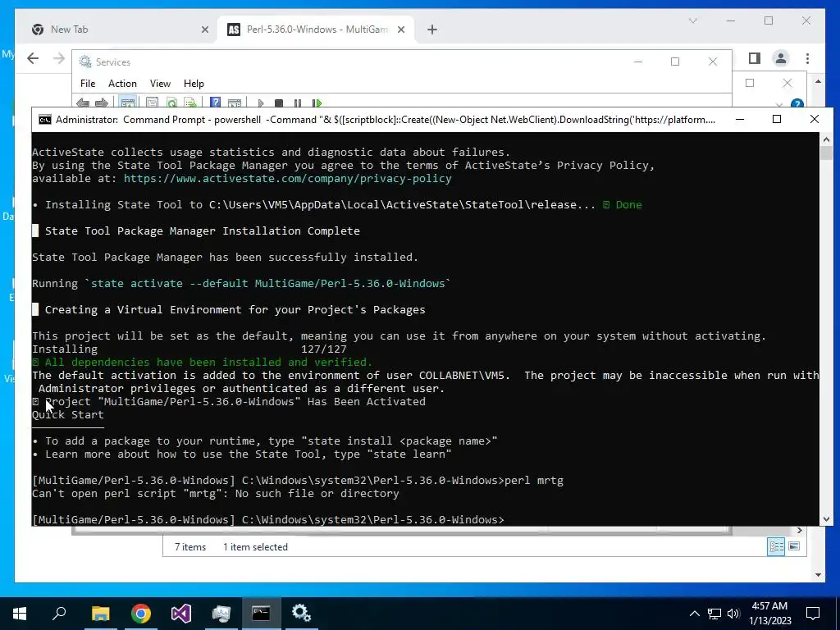Click blue Help icon in Services toolbar

point(216,103)
